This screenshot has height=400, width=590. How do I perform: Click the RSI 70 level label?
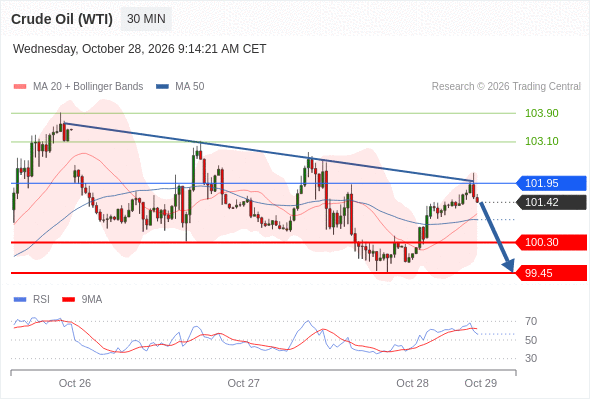[x=531, y=321]
